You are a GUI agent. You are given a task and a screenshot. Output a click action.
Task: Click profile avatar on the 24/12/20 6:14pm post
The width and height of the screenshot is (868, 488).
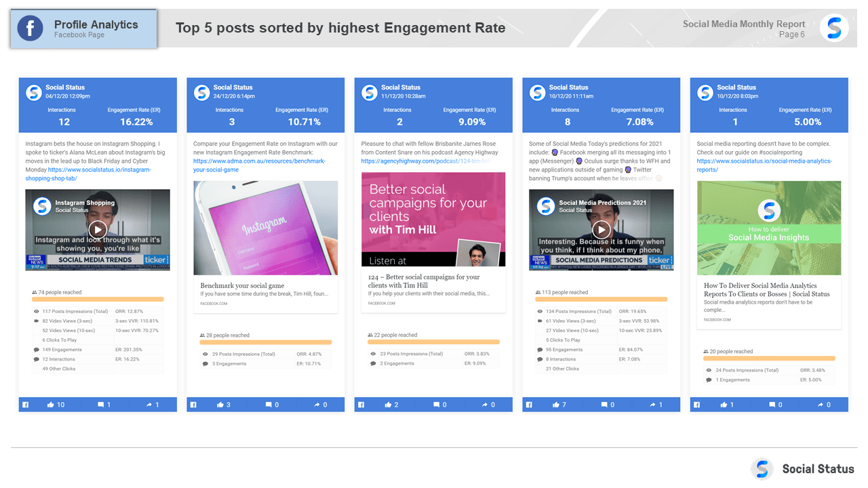click(201, 93)
